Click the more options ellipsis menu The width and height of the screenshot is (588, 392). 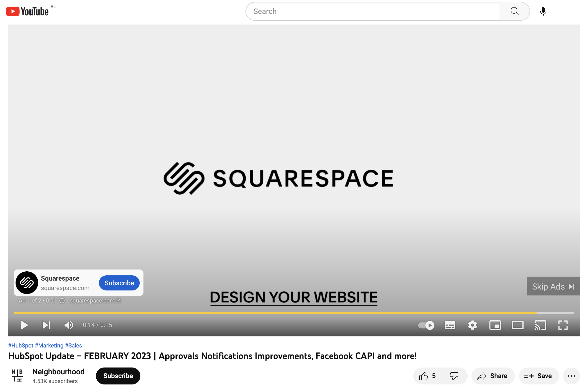tap(571, 375)
